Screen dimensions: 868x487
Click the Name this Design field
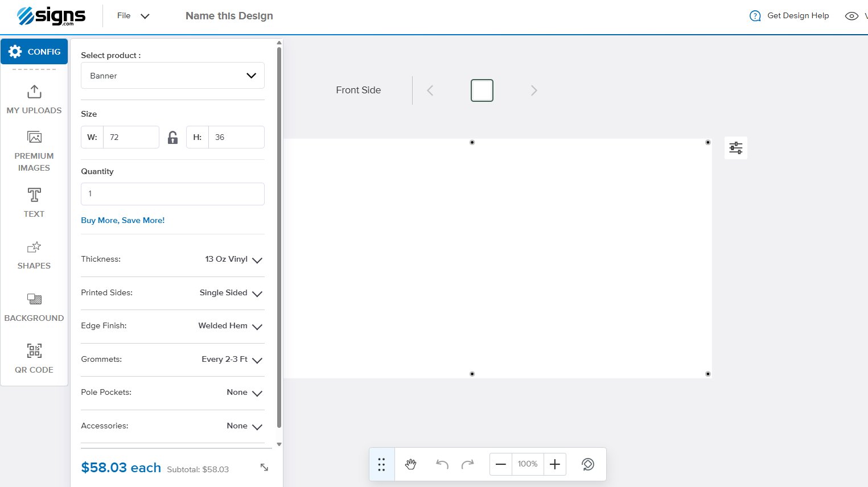click(229, 16)
